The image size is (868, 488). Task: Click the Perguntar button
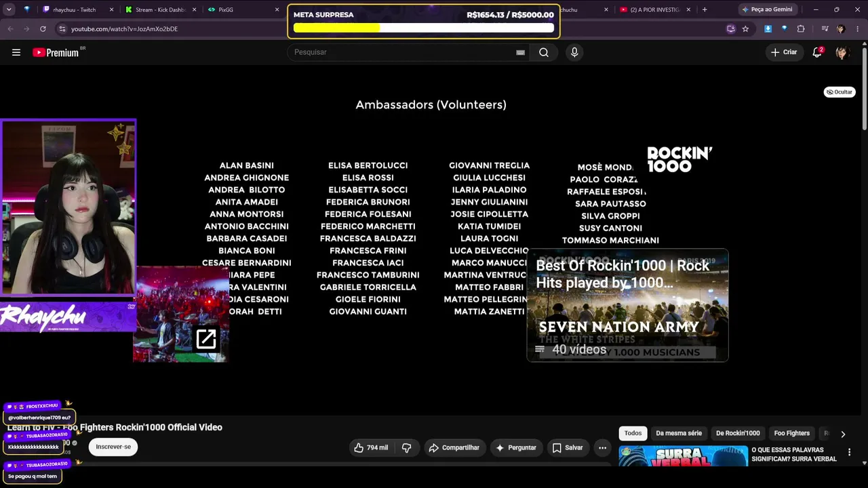coord(516,447)
